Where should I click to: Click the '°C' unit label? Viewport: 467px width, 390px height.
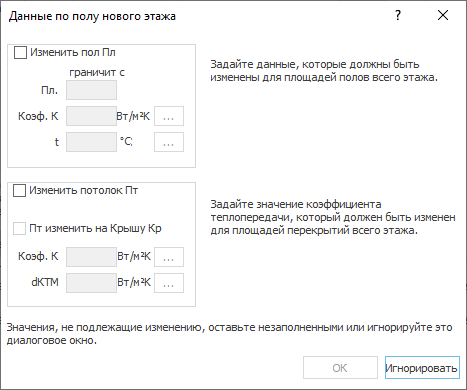click(x=126, y=142)
